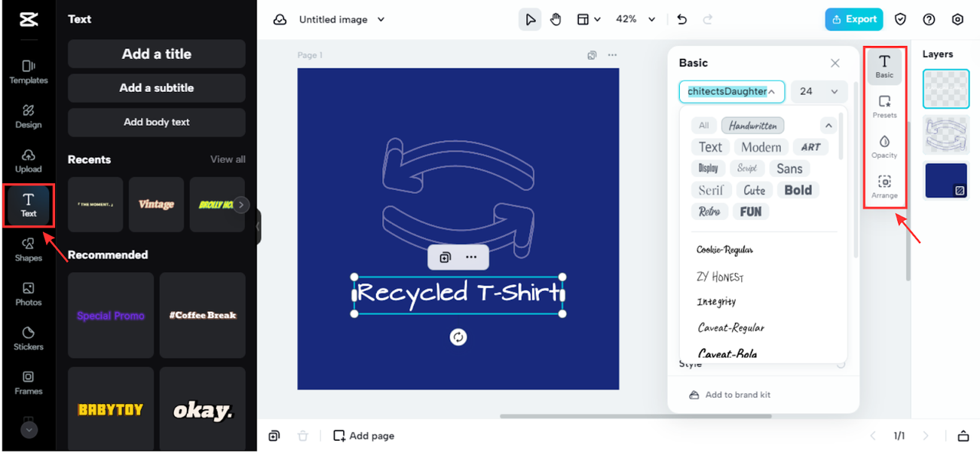
Task: Switch to the Opacity tab
Action: click(884, 146)
